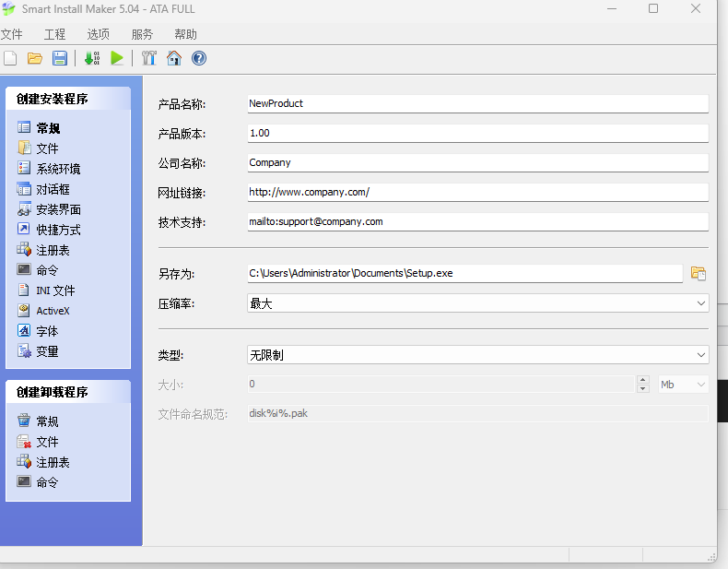
Task: Open a project with the folder icon
Action: (x=35, y=58)
